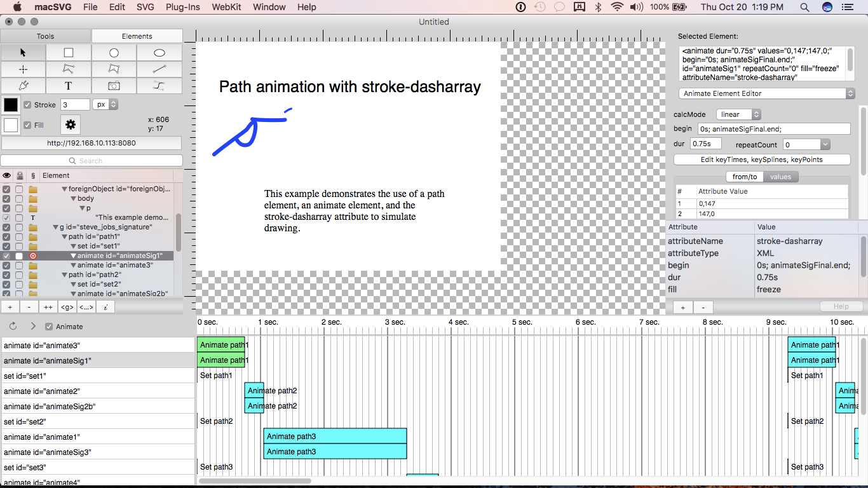Disable the Animate checkbox
868x488 pixels.
click(49, 327)
